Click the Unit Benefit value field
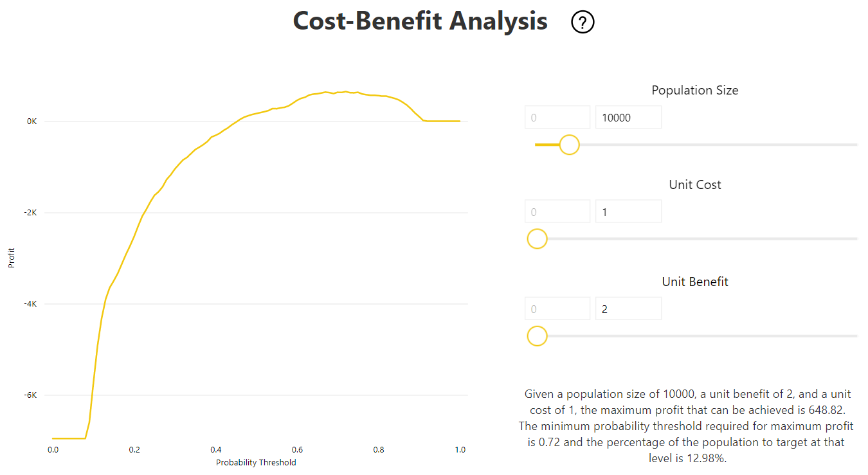This screenshot has height=475, width=868. click(x=628, y=309)
